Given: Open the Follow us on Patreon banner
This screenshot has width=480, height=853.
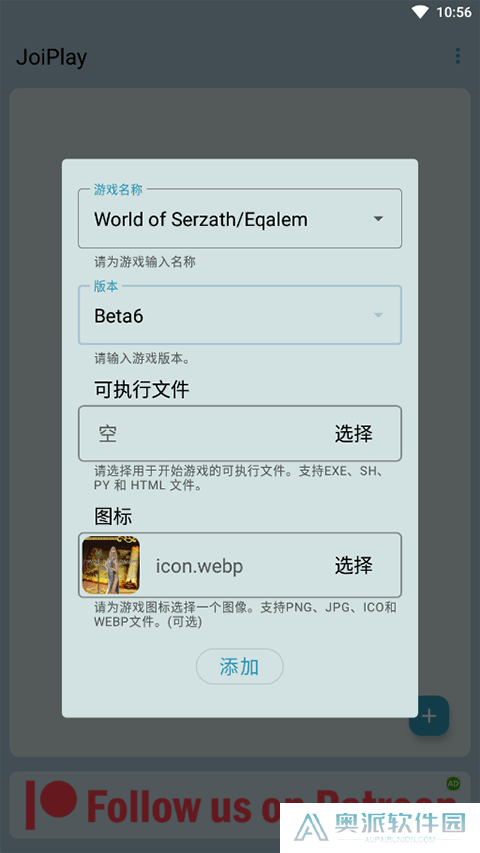Looking at the screenshot, I should coord(240,805).
